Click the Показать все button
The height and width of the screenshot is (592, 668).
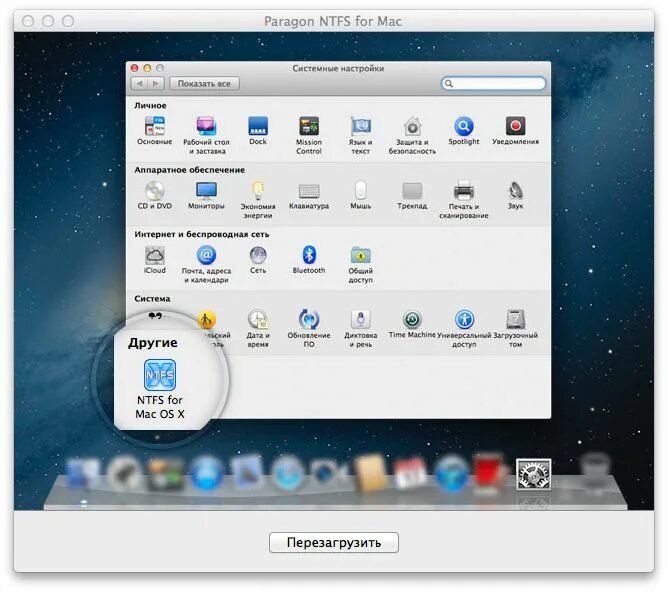(x=204, y=83)
